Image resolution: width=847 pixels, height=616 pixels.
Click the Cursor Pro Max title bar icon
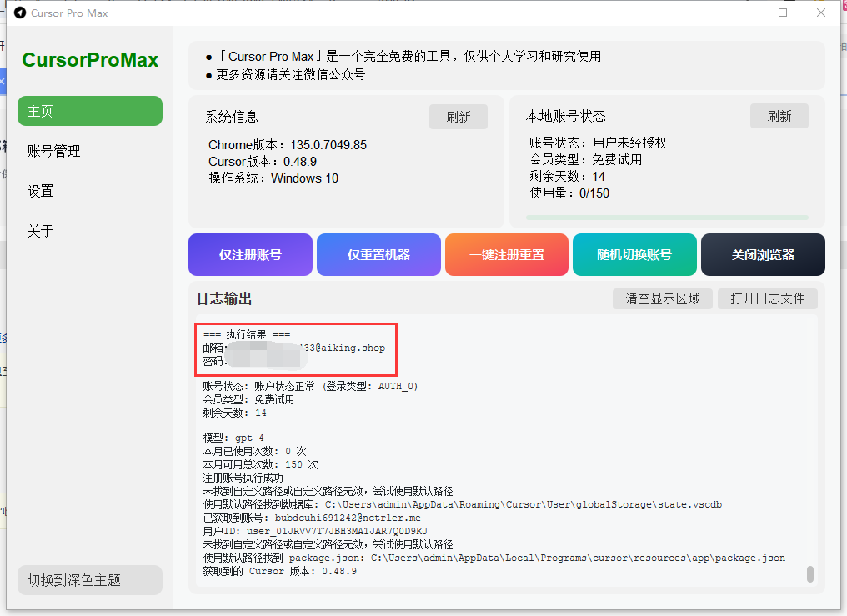point(20,13)
